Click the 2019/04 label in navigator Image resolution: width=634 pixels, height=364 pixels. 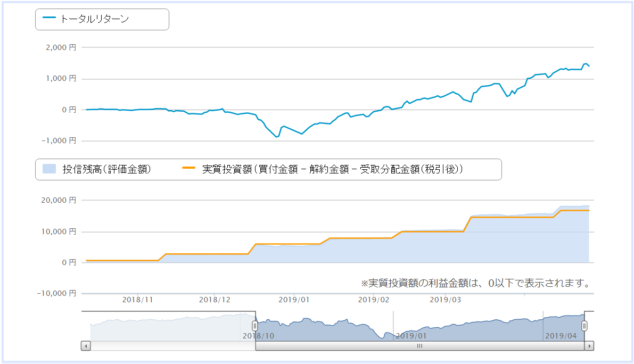tap(561, 336)
